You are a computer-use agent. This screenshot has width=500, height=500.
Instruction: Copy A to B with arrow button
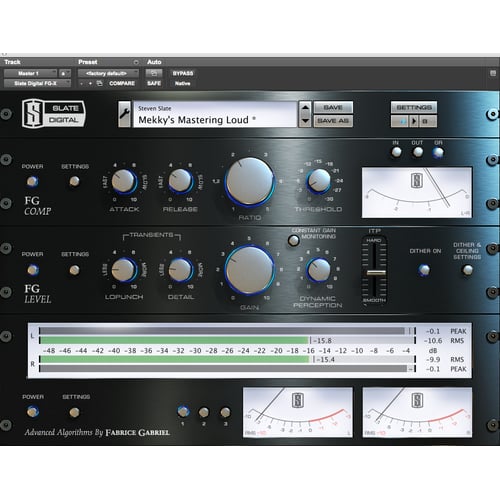(x=414, y=121)
